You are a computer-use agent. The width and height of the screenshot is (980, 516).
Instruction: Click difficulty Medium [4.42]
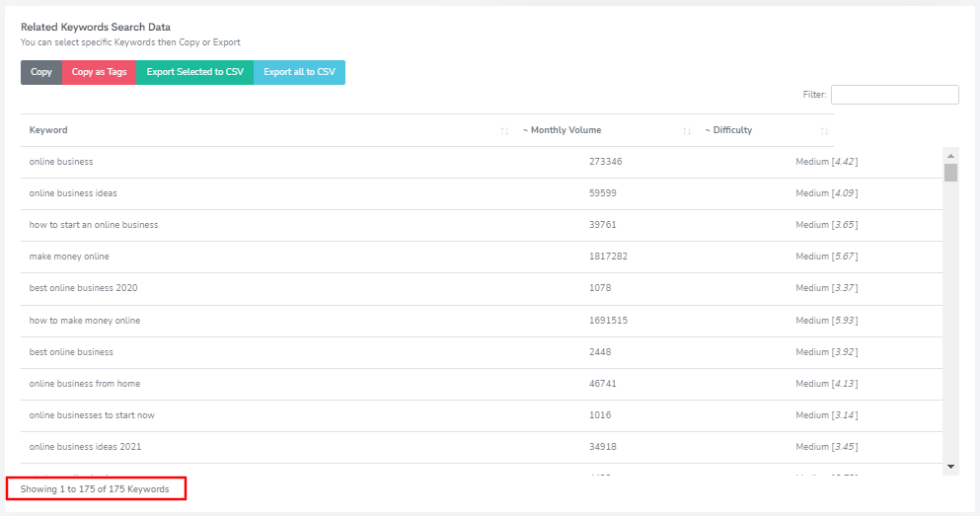coord(827,162)
